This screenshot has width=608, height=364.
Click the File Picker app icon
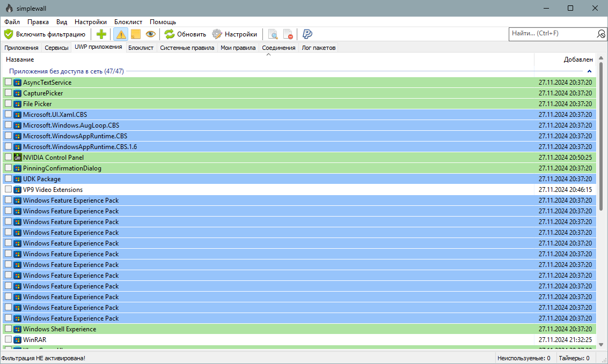tap(18, 104)
